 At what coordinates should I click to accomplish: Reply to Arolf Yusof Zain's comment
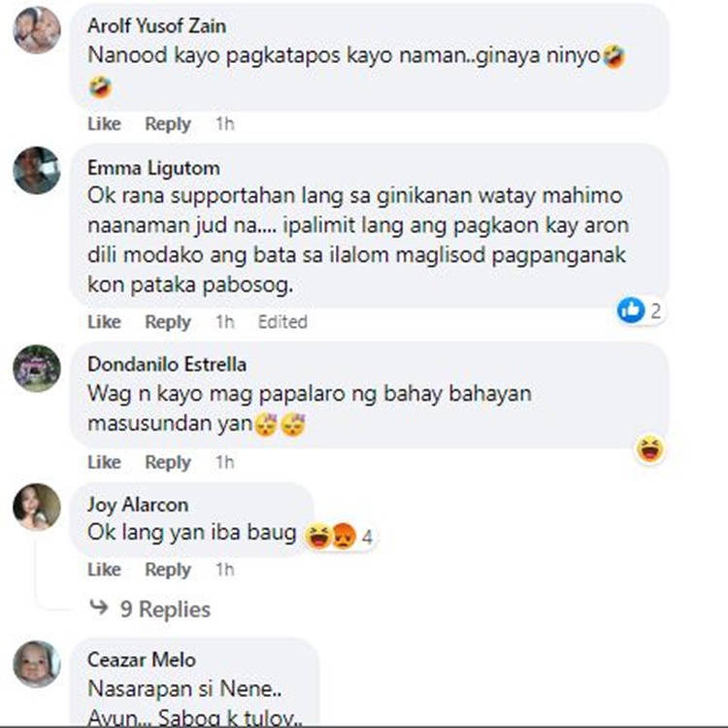tap(168, 123)
